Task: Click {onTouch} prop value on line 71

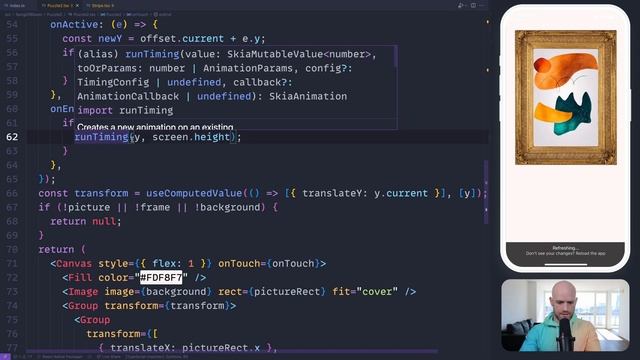Action: (x=293, y=264)
